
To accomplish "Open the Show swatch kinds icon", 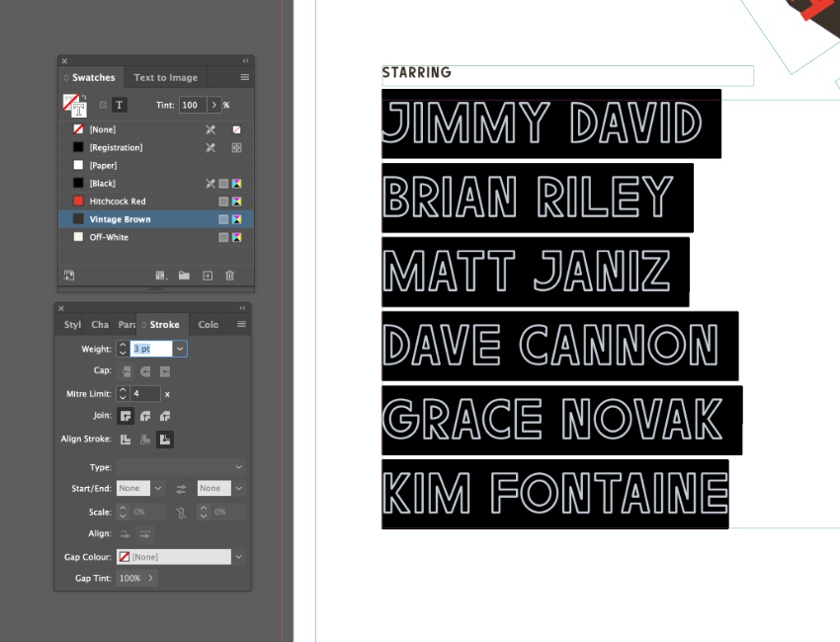I will [x=161, y=276].
